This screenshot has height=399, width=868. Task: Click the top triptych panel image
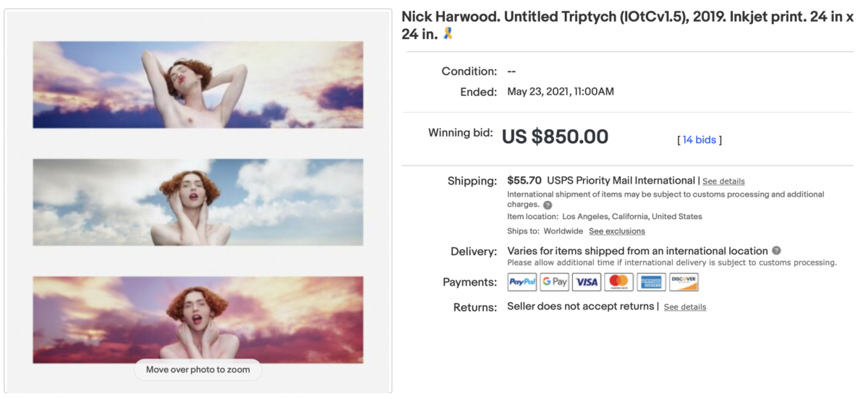pos(198,85)
